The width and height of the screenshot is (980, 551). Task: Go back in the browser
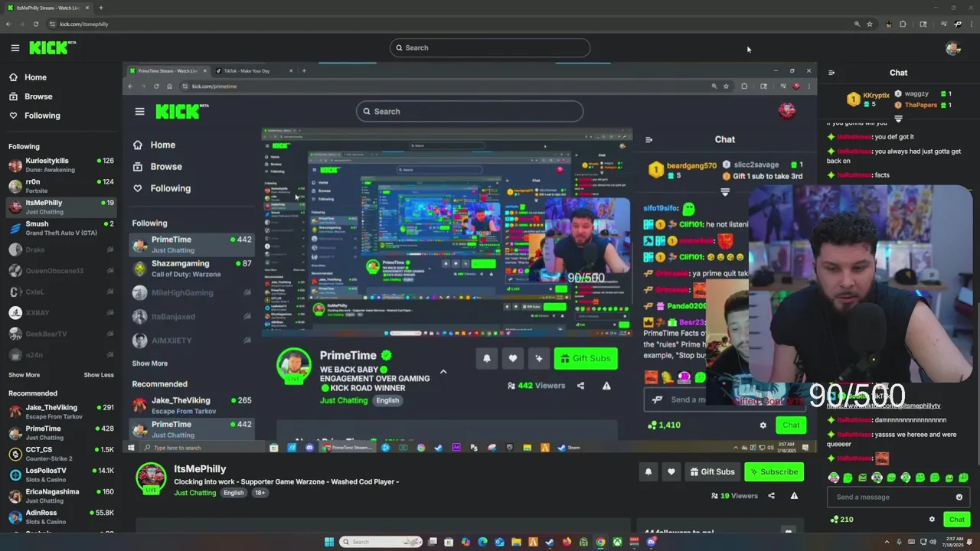[8, 24]
